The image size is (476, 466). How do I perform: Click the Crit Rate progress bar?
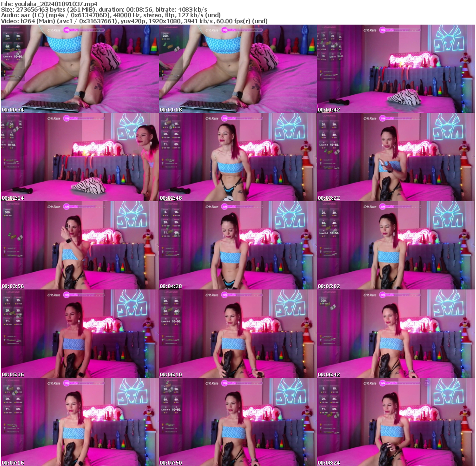click(x=403, y=29)
